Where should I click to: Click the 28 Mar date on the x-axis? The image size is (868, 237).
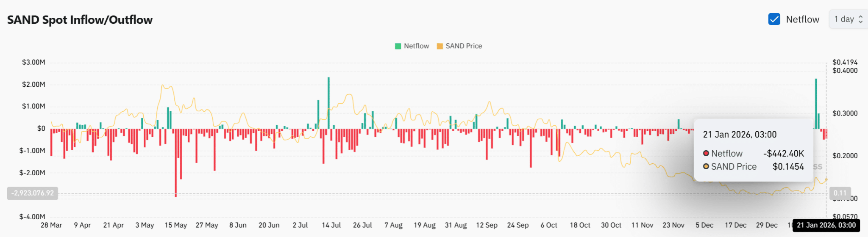(51, 225)
